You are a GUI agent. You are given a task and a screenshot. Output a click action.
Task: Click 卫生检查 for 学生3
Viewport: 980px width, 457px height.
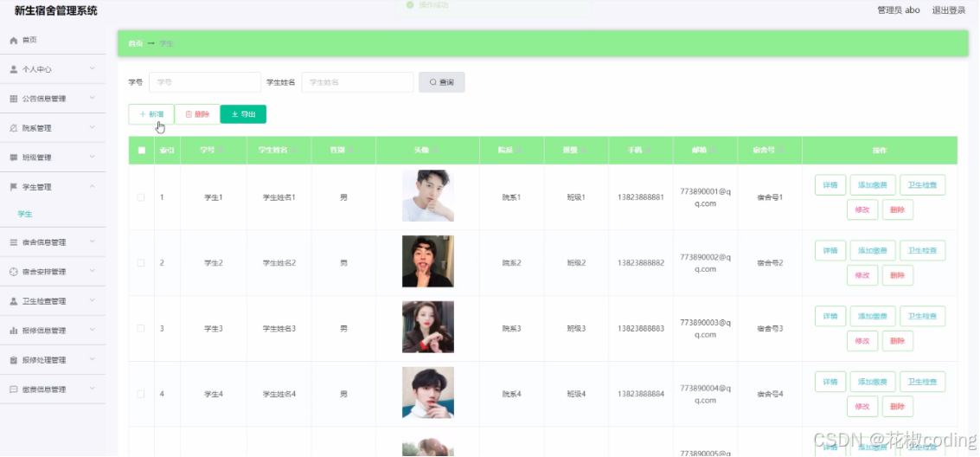pos(923,316)
